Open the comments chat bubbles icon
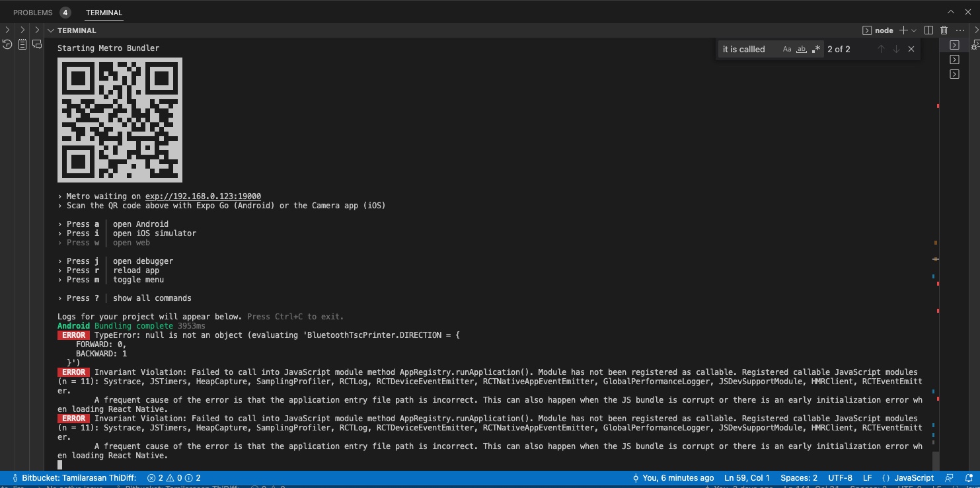The height and width of the screenshot is (488, 980). pyautogui.click(x=37, y=44)
